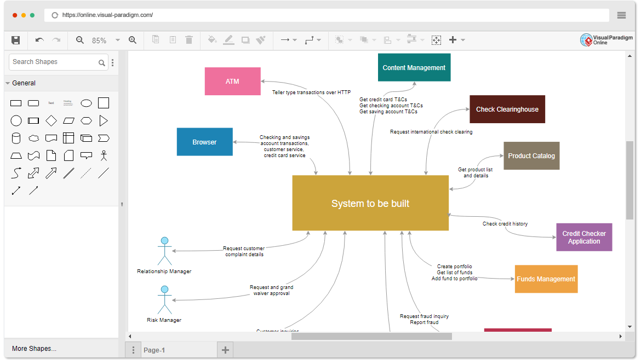Screen dimensions: 641x364
Task: Click the vertical scrollbar thumb
Action: click(629, 180)
